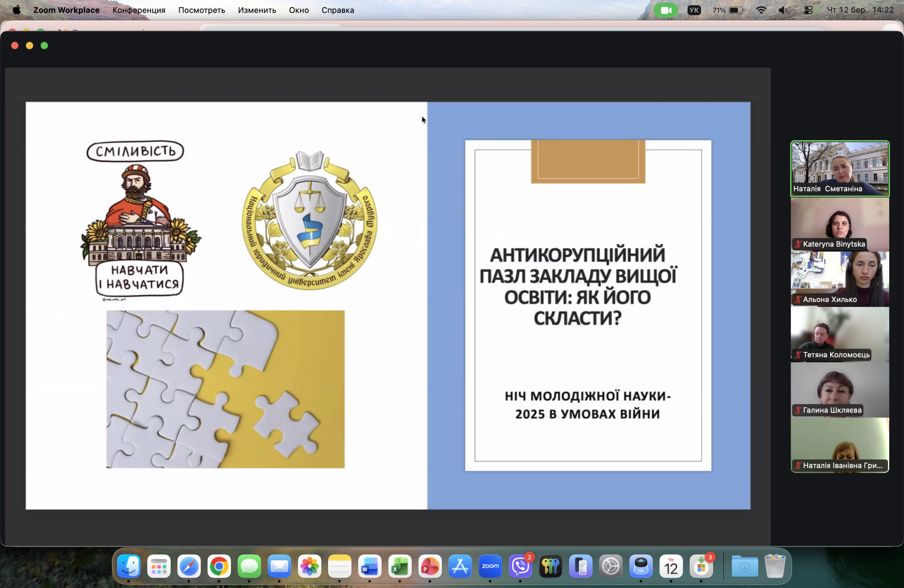Screen dimensions: 904x588
Task: Open System Settings gear in Dock
Action: point(611,566)
